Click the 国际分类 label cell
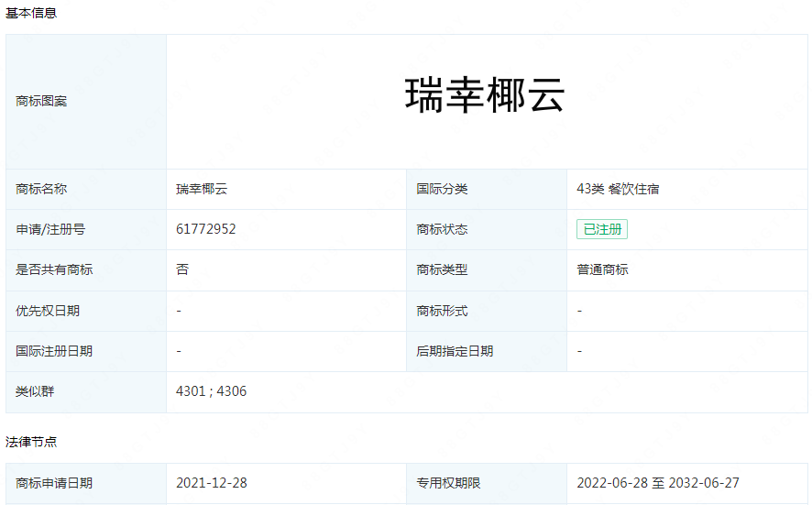This screenshot has width=812, height=505. point(487,189)
